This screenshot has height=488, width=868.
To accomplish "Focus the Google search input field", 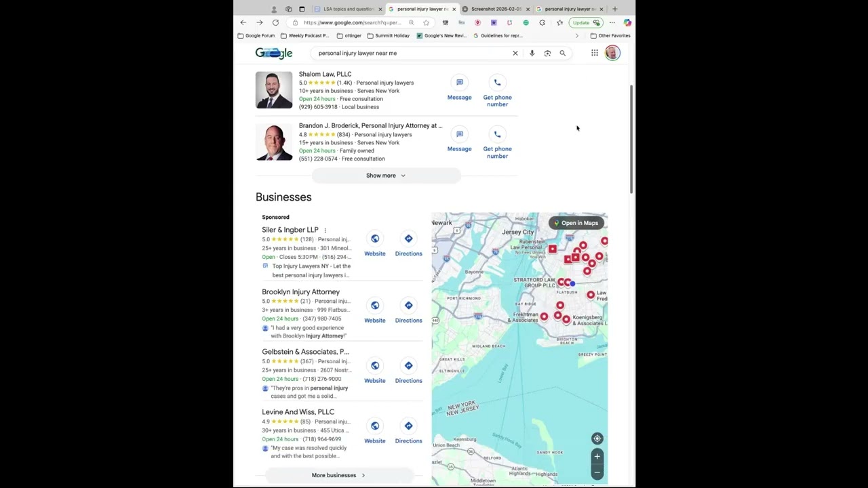I will point(412,53).
